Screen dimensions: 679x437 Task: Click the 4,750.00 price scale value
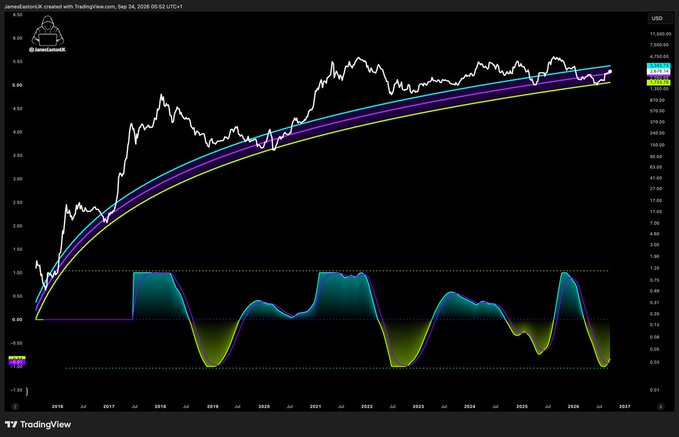pyautogui.click(x=660, y=56)
